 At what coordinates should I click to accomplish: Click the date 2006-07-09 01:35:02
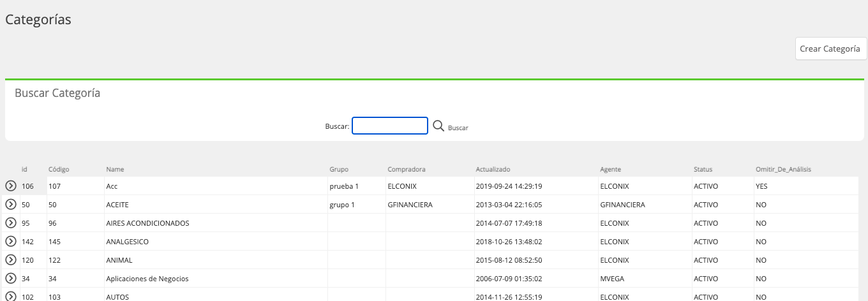(509, 279)
